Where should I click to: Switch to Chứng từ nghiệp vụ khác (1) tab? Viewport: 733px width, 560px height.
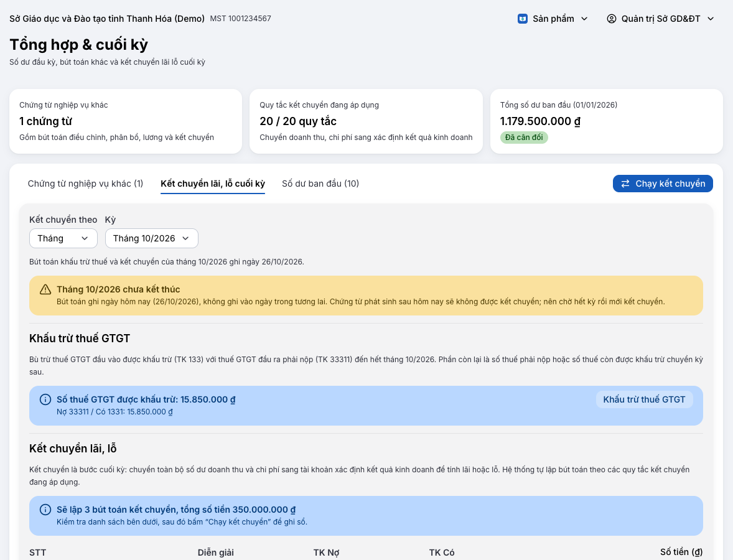pyautogui.click(x=85, y=184)
